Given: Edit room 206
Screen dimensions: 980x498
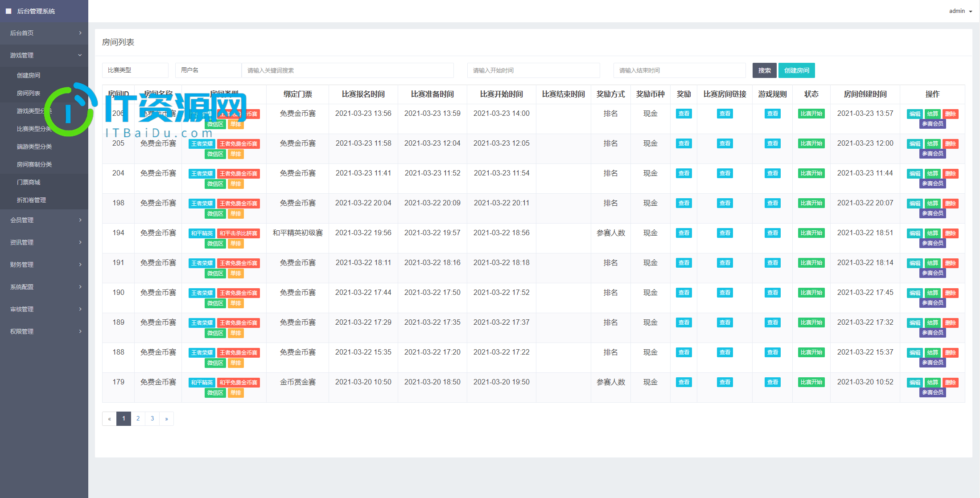Looking at the screenshot, I should point(914,114).
